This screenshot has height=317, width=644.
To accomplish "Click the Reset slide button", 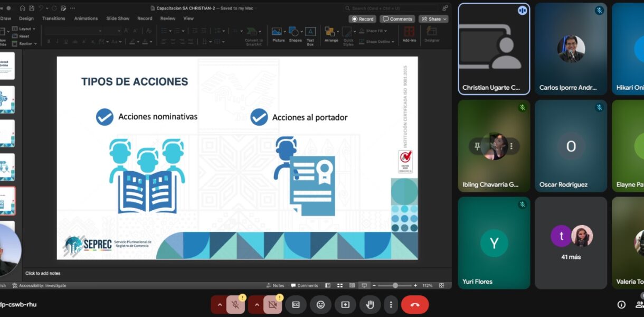I will click(21, 36).
